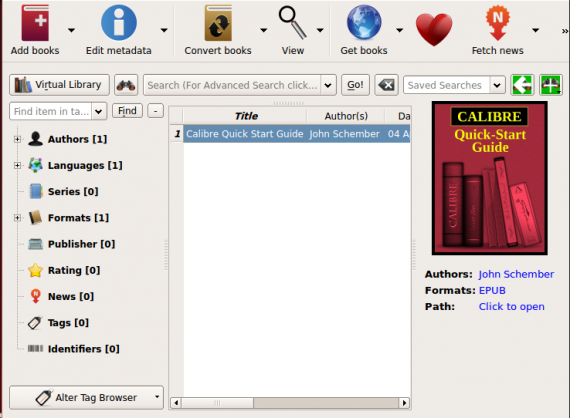Open advanced search binoculars icon
The width and height of the screenshot is (570, 418).
126,85
